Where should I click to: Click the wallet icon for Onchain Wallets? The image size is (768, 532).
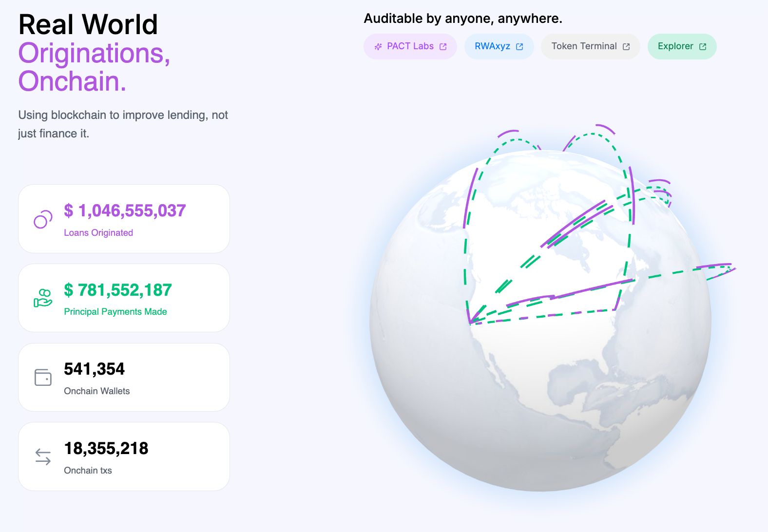[43, 378]
